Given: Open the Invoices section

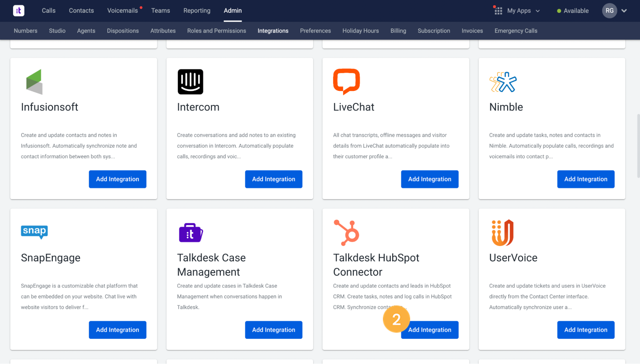Looking at the screenshot, I should (x=472, y=31).
